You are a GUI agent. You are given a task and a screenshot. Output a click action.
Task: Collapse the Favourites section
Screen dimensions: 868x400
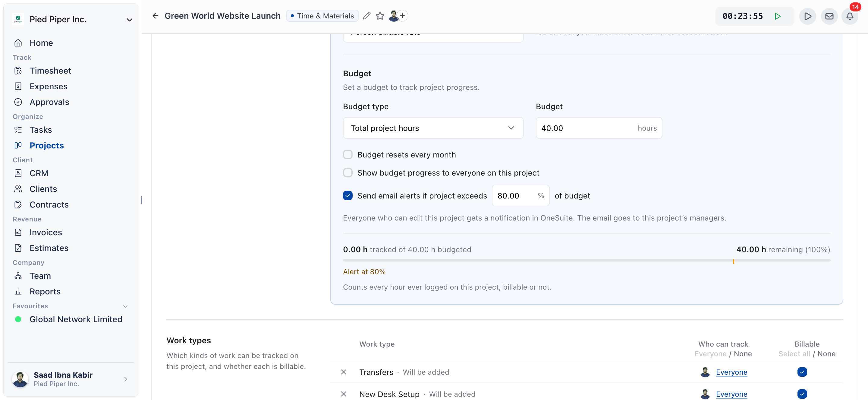[x=125, y=306]
